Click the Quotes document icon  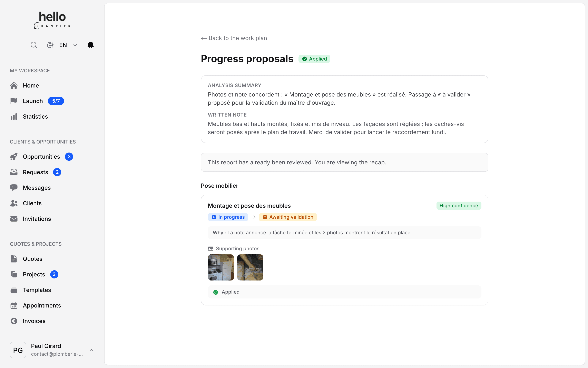pos(14,259)
